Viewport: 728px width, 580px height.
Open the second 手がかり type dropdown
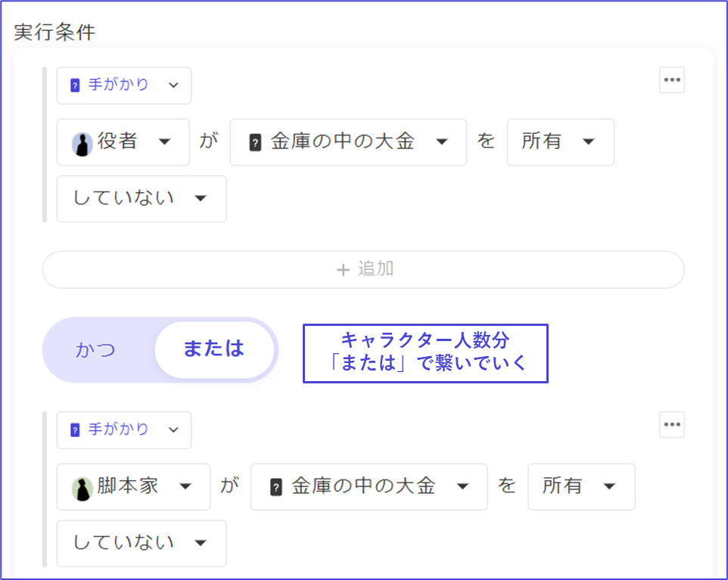coord(124,430)
